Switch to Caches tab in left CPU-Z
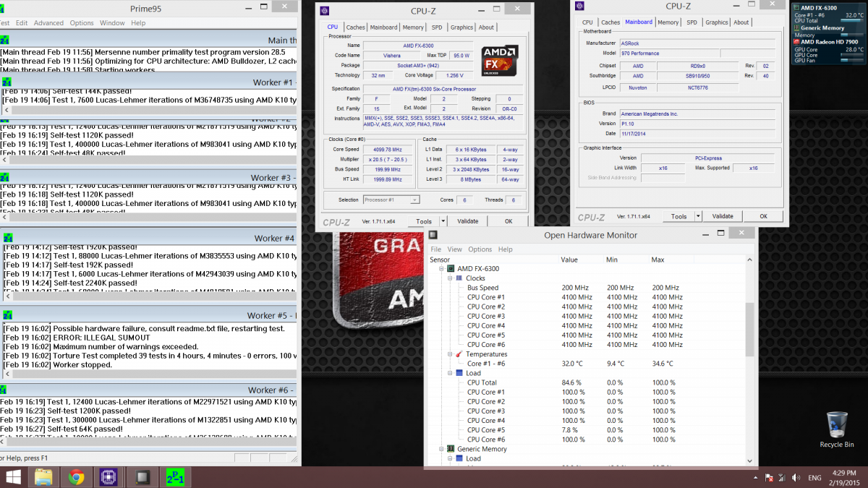 point(355,27)
